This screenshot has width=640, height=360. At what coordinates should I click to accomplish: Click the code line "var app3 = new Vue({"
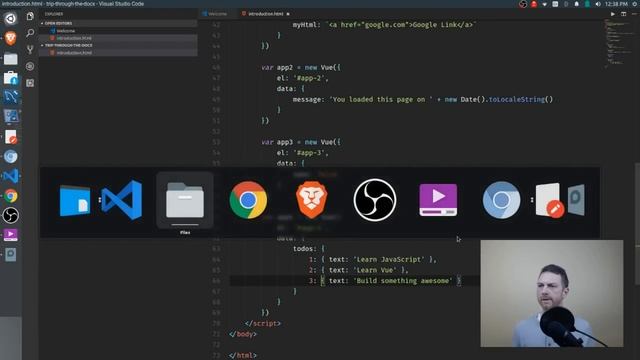tap(301, 142)
